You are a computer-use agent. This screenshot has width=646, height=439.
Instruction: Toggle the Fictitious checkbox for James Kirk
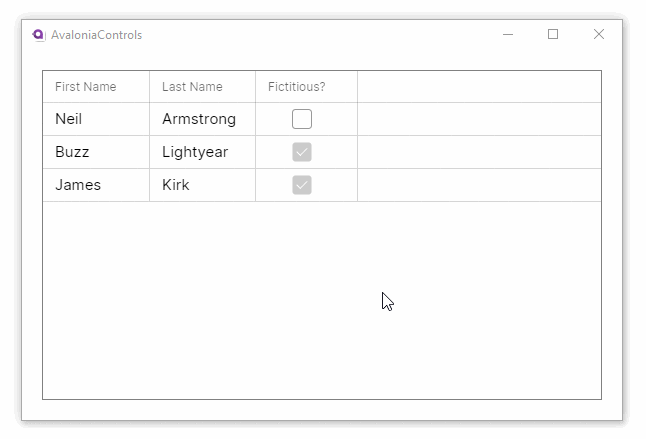(x=302, y=185)
